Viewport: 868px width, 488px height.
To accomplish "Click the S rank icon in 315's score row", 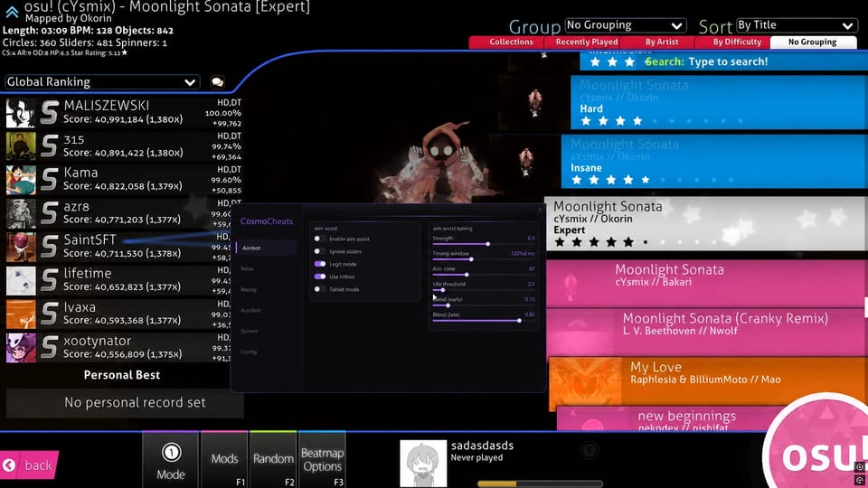I will click(x=49, y=146).
